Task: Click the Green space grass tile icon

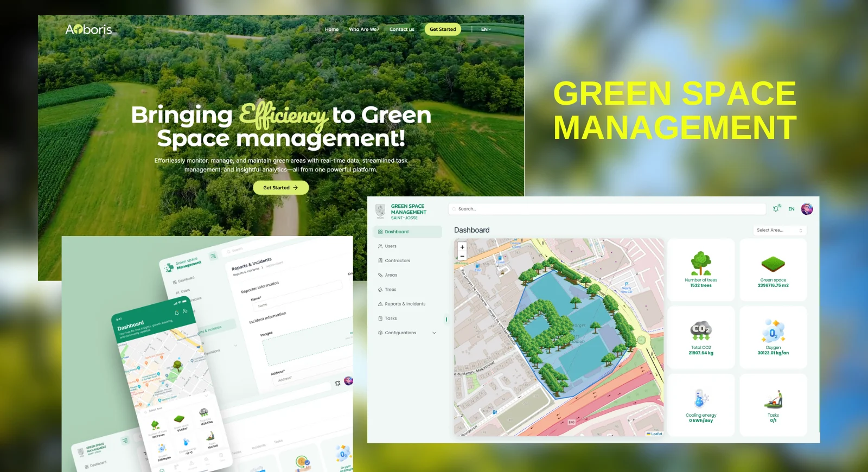Action: pyautogui.click(x=773, y=264)
